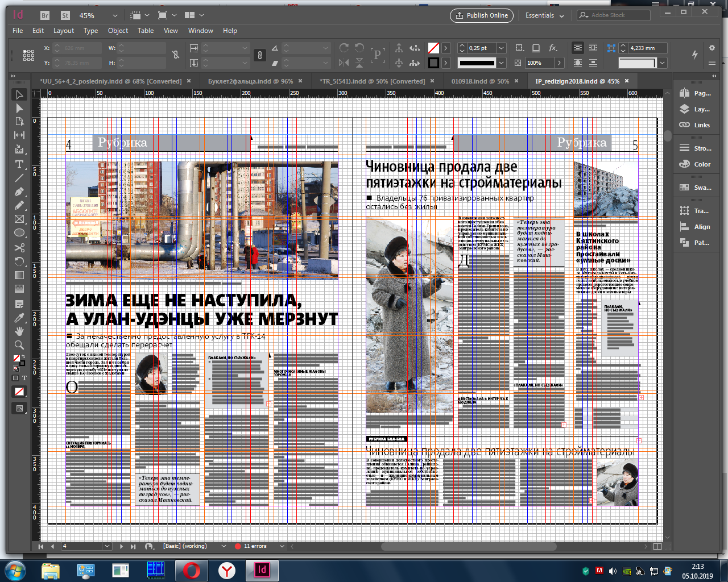The image size is (728, 582).
Task: Toggle constrain proportions for scaling
Action: [x=259, y=55]
